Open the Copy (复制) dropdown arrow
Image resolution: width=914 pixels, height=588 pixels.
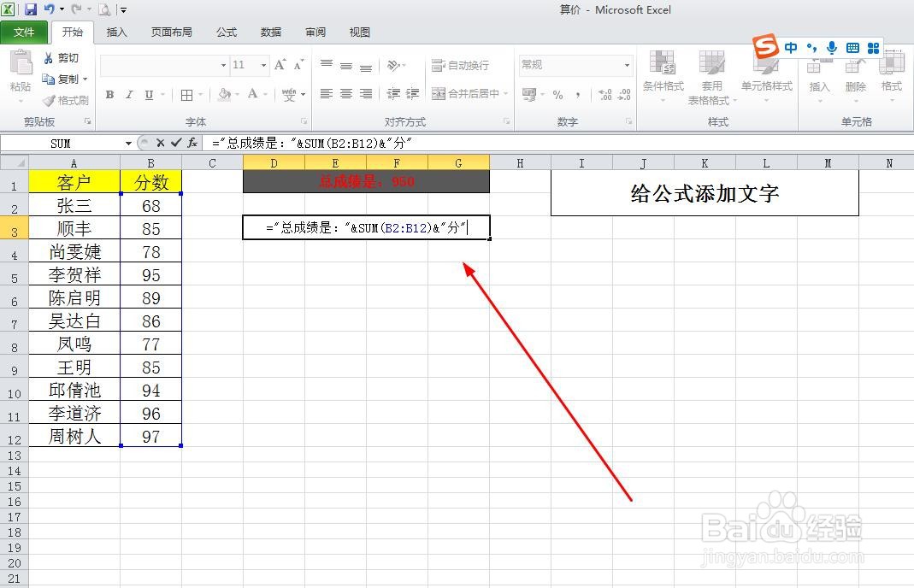(x=86, y=79)
